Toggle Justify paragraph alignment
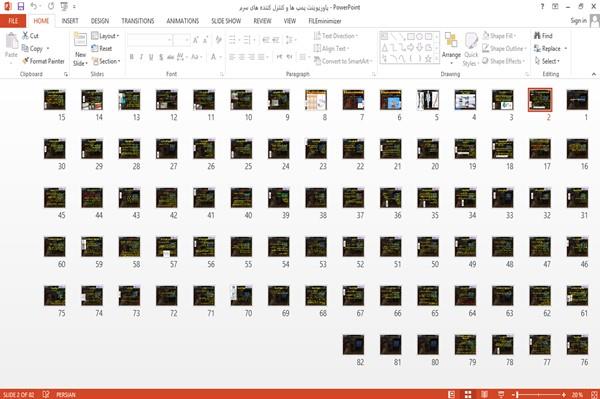The width and height of the screenshot is (600, 399). tap(261, 57)
